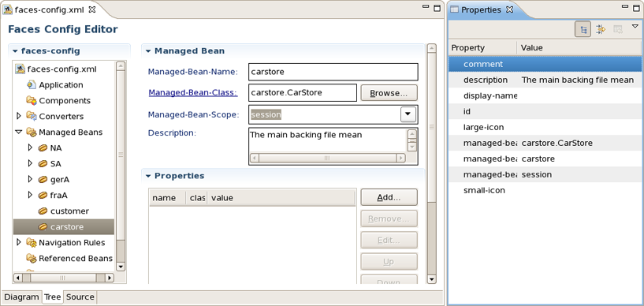Open the Properties view dropdown menu
The height and width of the screenshot is (306, 644).
tap(635, 26)
